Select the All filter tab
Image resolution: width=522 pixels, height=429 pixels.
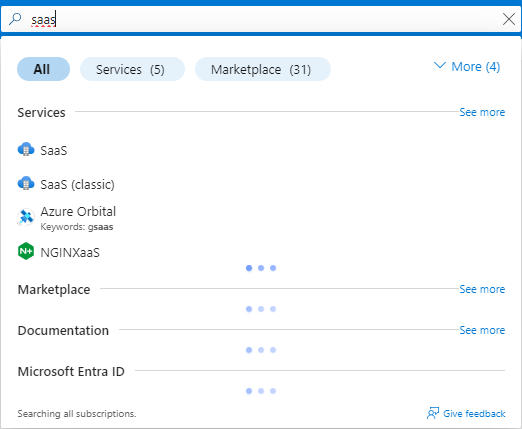pos(43,69)
